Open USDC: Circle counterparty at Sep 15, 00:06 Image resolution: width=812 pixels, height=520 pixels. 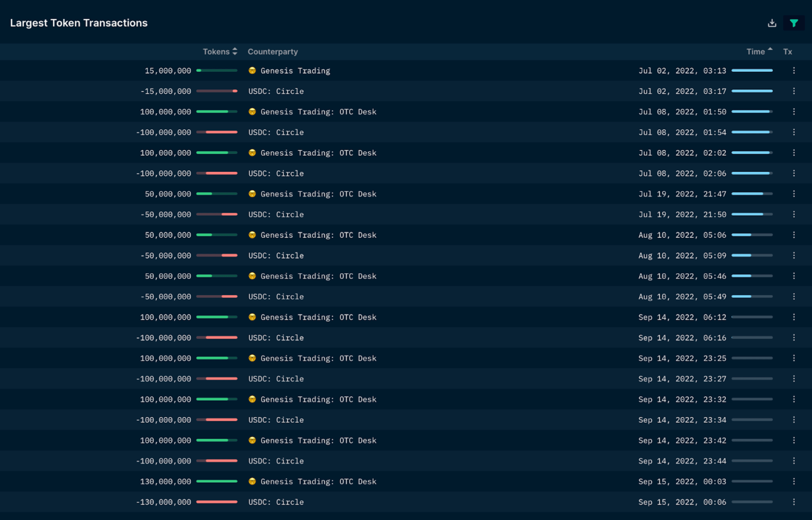pos(276,502)
